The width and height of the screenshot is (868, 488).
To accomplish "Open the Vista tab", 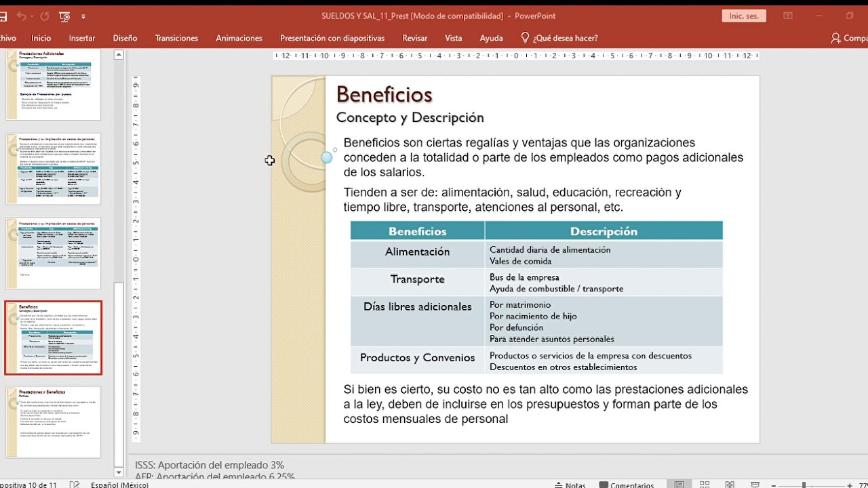I will tap(454, 38).
